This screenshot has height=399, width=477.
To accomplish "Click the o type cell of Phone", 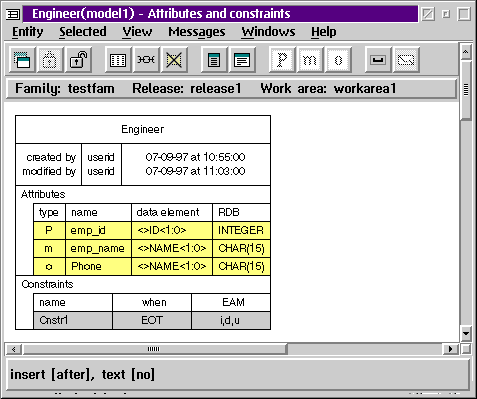I will [x=49, y=267].
